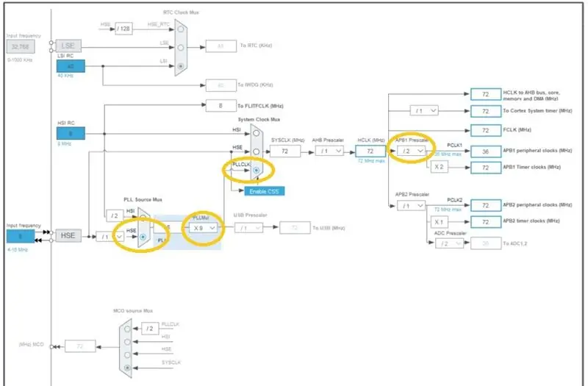Click the Enable CSS button
The height and width of the screenshot is (386, 588).
click(x=265, y=191)
